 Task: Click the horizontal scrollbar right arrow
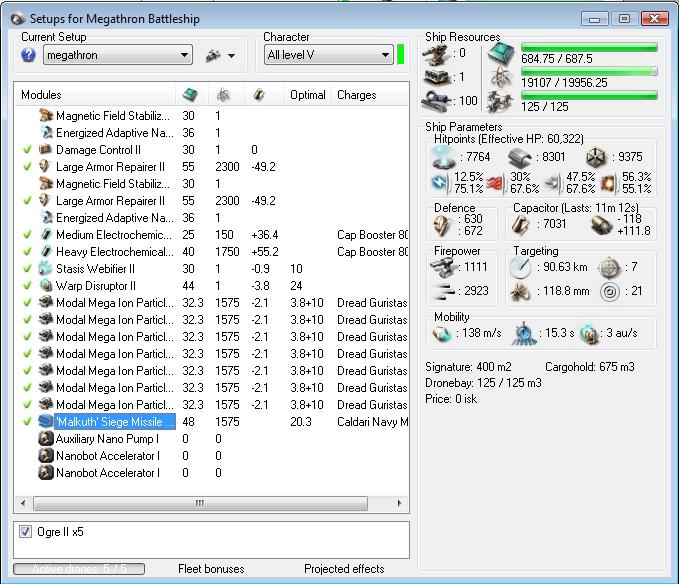click(399, 503)
